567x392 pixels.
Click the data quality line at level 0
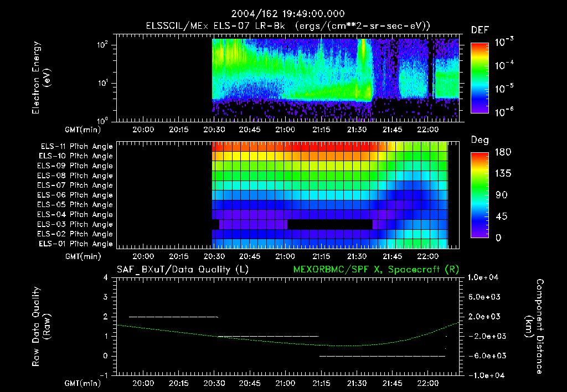[x=382, y=356]
